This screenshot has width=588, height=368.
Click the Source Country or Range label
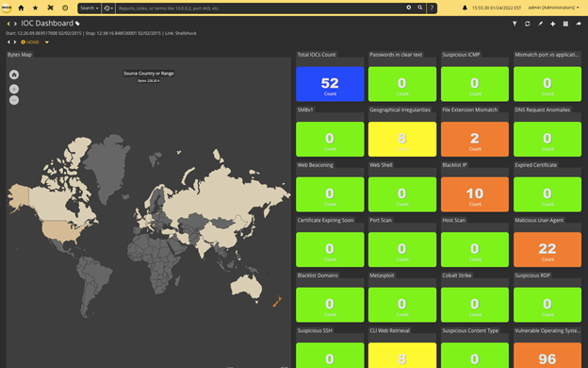coord(149,74)
